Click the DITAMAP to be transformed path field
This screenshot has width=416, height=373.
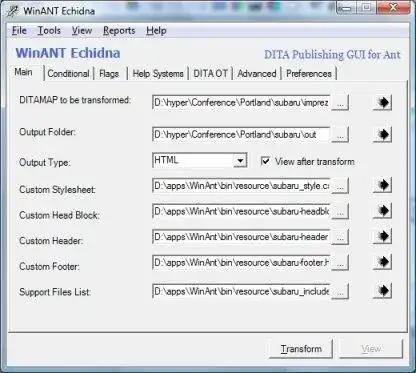(241, 103)
